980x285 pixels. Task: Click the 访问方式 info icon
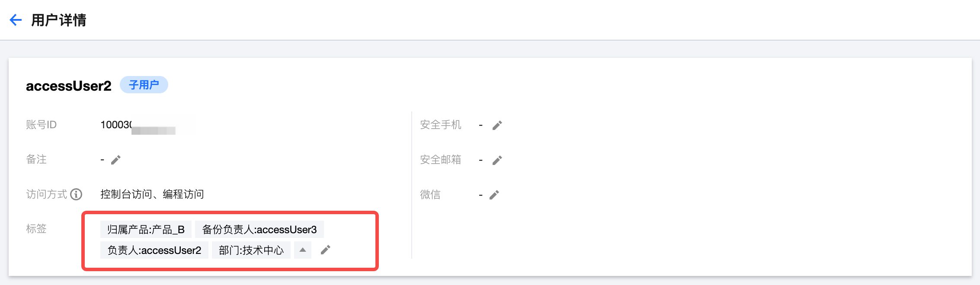click(76, 195)
